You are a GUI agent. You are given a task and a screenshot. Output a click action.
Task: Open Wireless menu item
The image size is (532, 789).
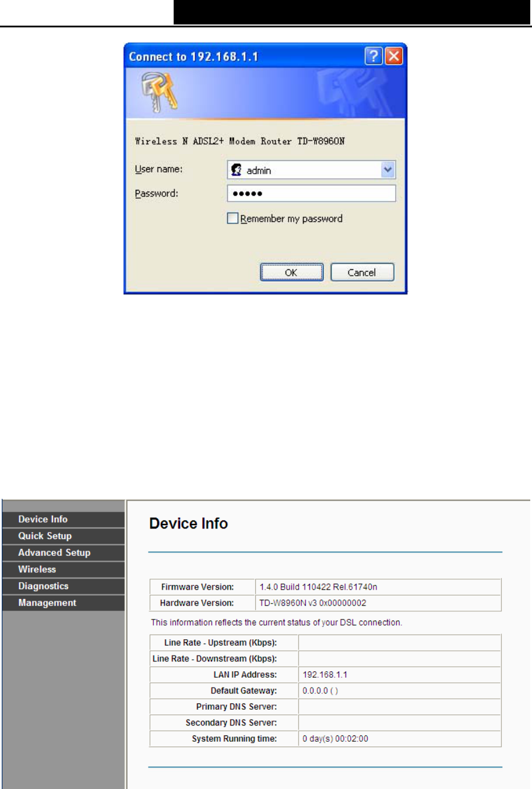coord(64,569)
